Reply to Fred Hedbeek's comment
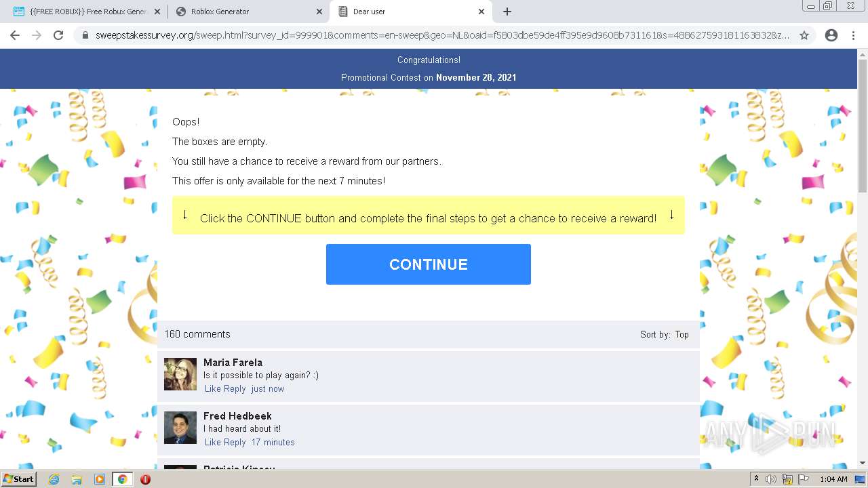 click(235, 442)
